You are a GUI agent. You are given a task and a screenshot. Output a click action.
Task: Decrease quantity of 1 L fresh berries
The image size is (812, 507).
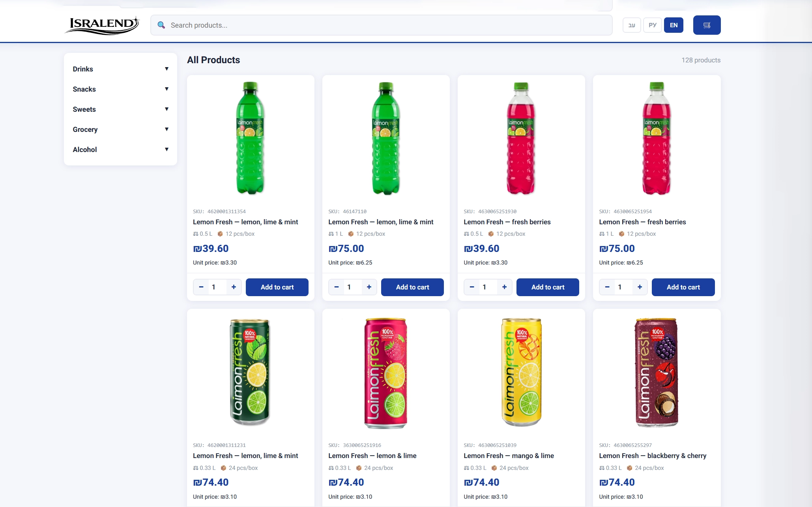pyautogui.click(x=607, y=287)
